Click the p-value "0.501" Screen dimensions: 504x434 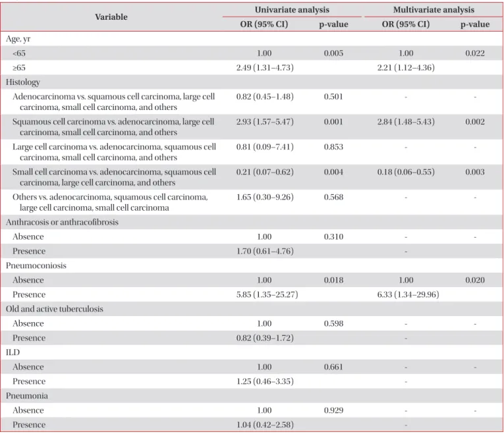pos(333,97)
